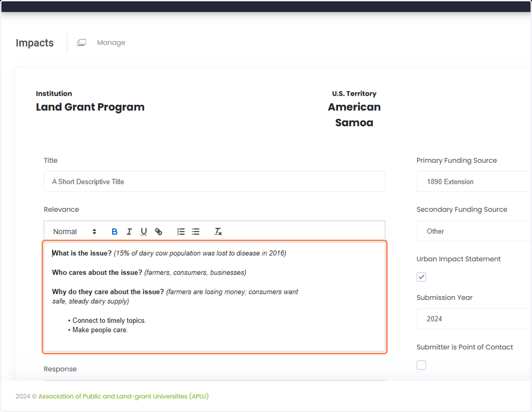Insert a hyperlink via link icon
The height and width of the screenshot is (412, 532).
[158, 232]
